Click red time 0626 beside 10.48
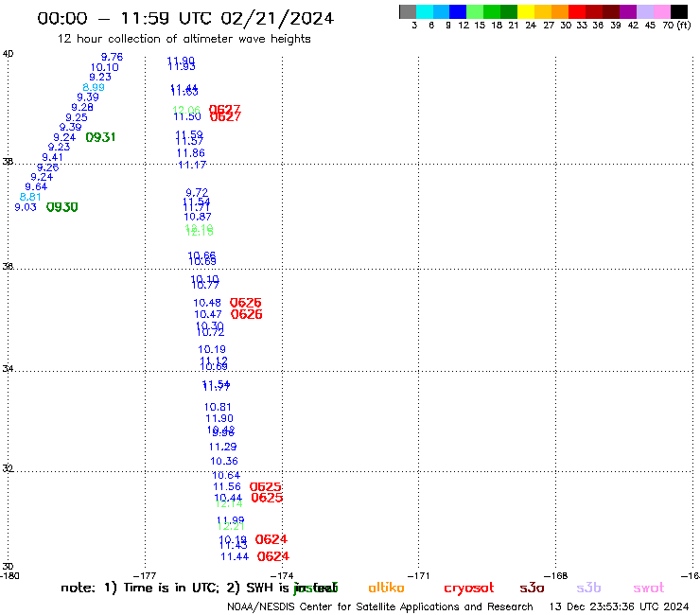 [x=246, y=303]
